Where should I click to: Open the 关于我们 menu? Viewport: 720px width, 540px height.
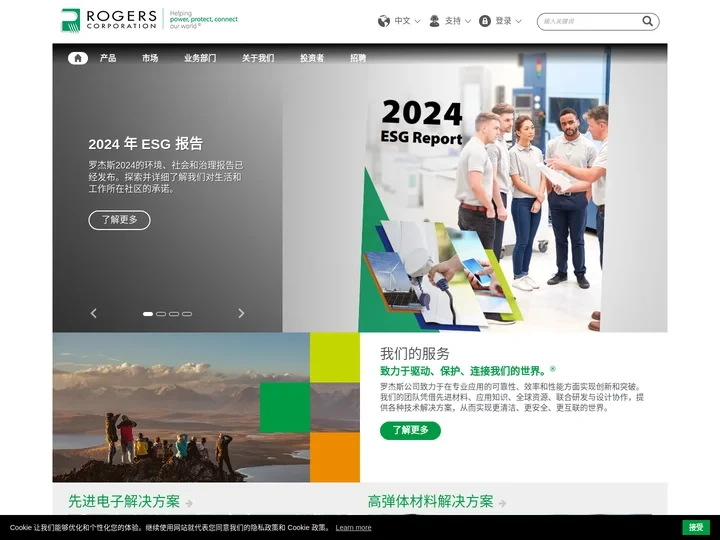[258, 58]
